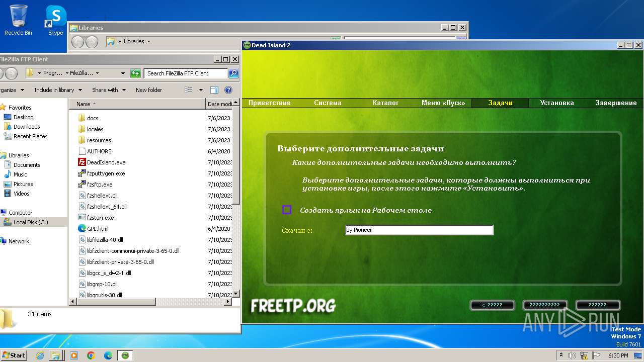Click Forward arrow in the Libraries window
This screenshot has width=644, height=362.
tap(92, 42)
